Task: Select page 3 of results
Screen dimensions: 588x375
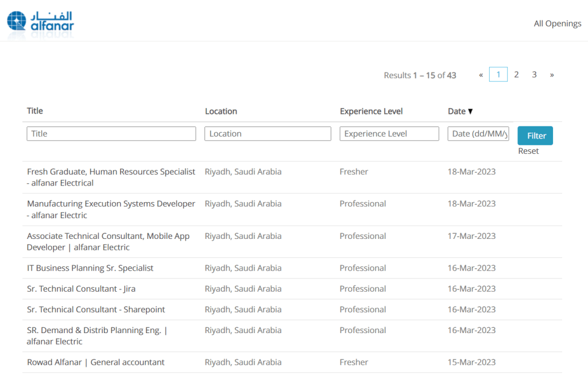Action: 534,75
